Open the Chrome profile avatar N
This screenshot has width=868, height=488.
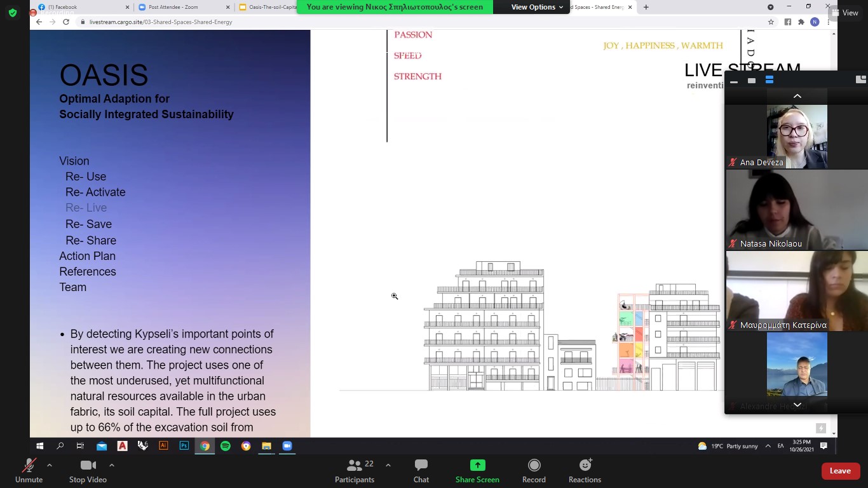[815, 22]
